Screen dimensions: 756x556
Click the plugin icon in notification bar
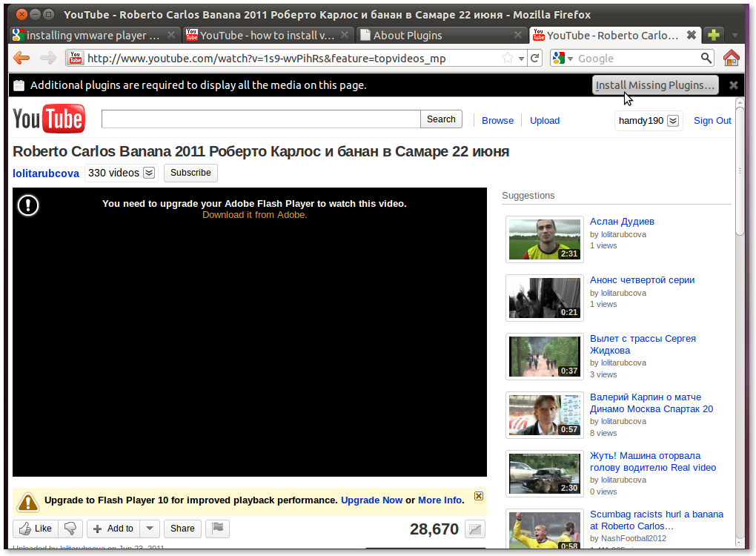(19, 85)
